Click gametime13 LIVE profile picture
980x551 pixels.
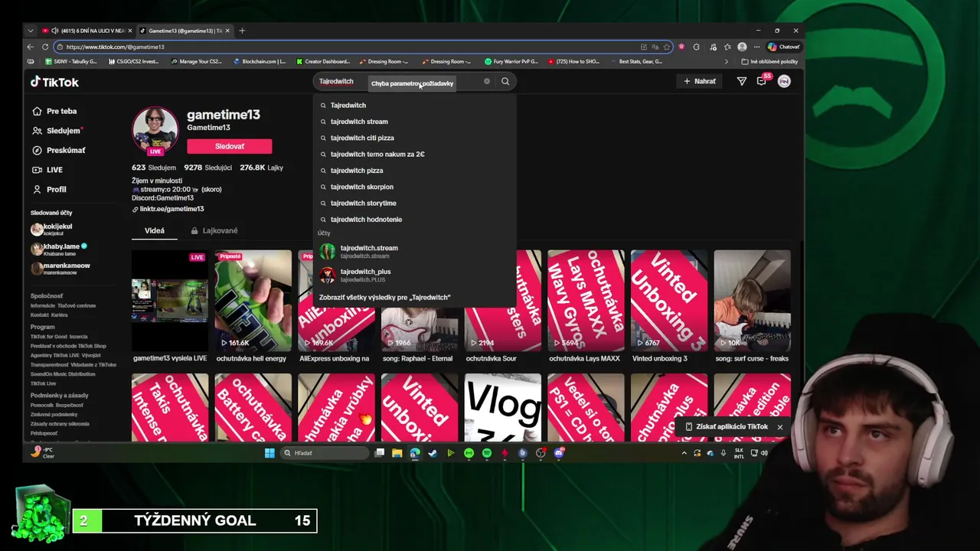pyautogui.click(x=155, y=129)
